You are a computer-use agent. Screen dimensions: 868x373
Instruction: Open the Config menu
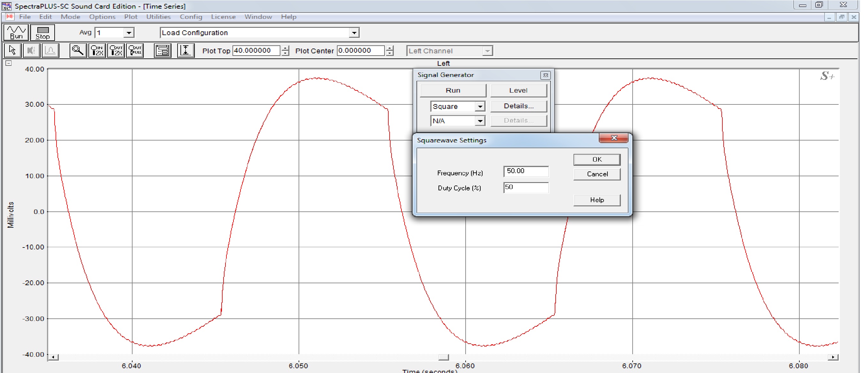point(191,17)
